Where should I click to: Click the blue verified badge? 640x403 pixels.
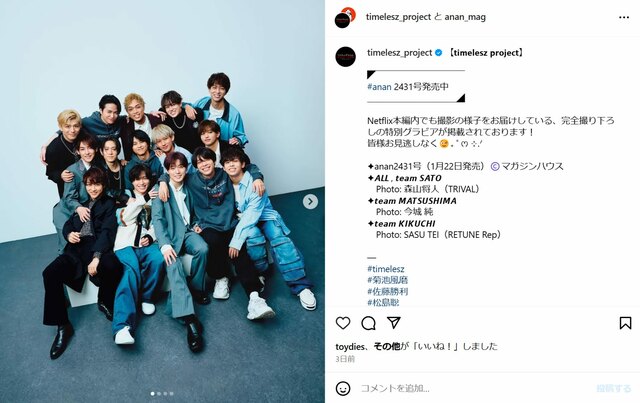point(438,53)
